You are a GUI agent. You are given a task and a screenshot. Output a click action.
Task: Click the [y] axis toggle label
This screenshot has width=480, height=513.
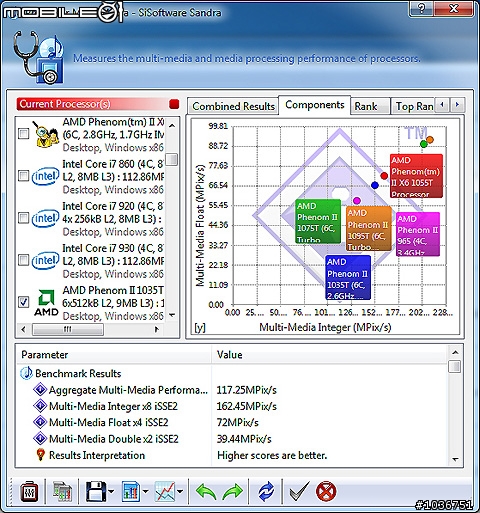[200, 328]
